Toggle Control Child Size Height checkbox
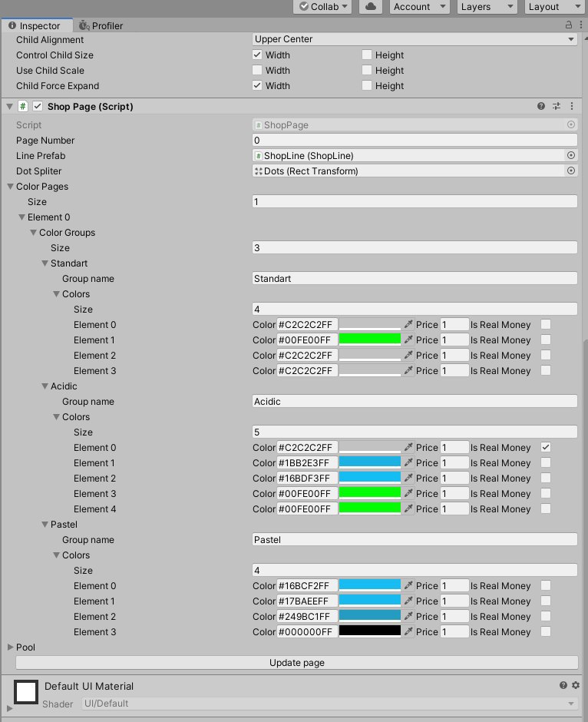Viewport: 588px width, 722px height. pyautogui.click(x=367, y=55)
